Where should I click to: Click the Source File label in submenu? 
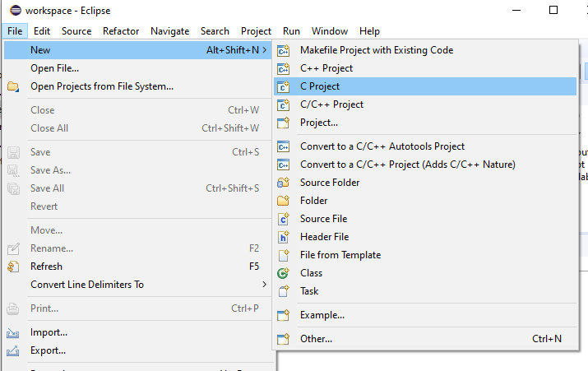point(324,219)
